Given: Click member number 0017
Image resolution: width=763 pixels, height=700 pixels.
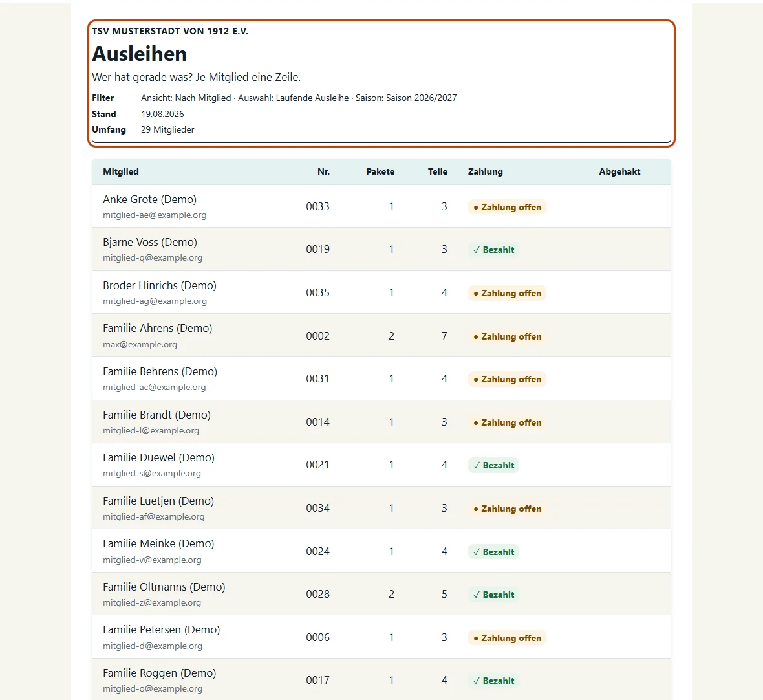Looking at the screenshot, I should [x=317, y=681].
